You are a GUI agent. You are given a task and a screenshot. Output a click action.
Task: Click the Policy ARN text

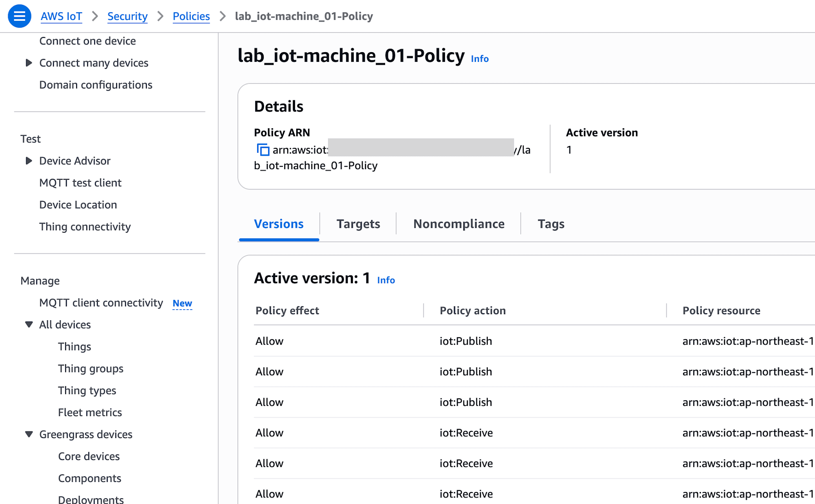(392, 158)
